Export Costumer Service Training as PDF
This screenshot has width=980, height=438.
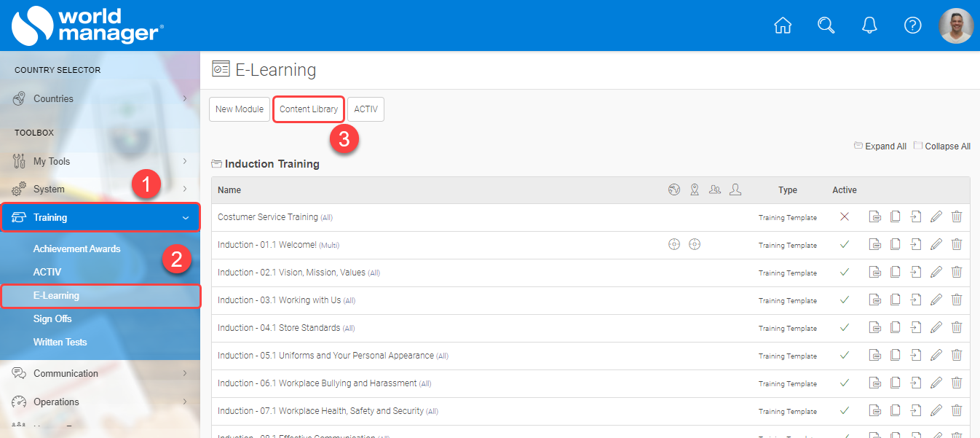point(875,216)
